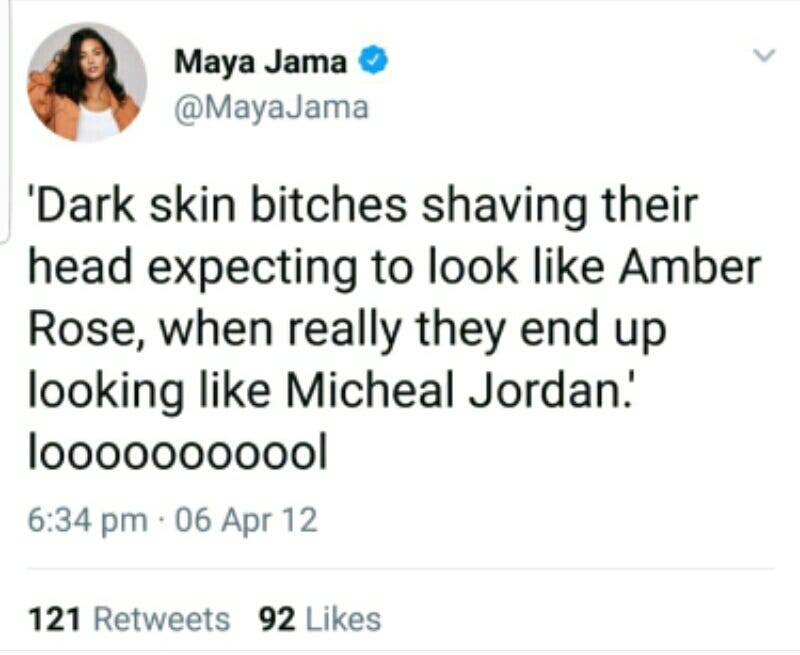Click the divider line above stats
This screenshot has height=655, width=800.
(401, 568)
